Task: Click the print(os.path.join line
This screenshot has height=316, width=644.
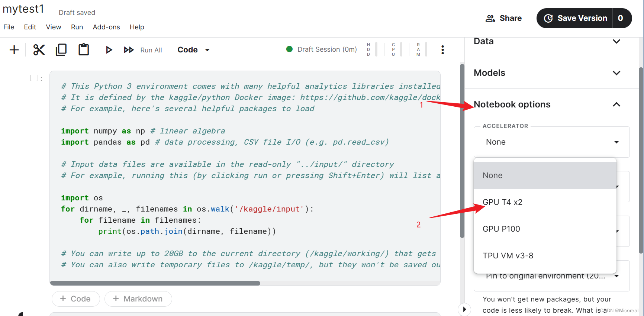Action: [x=187, y=231]
